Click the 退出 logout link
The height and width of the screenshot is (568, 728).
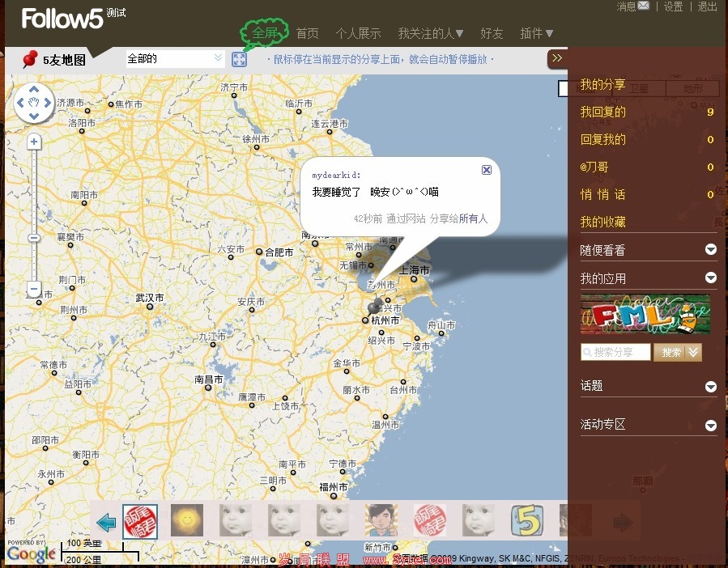707,6
